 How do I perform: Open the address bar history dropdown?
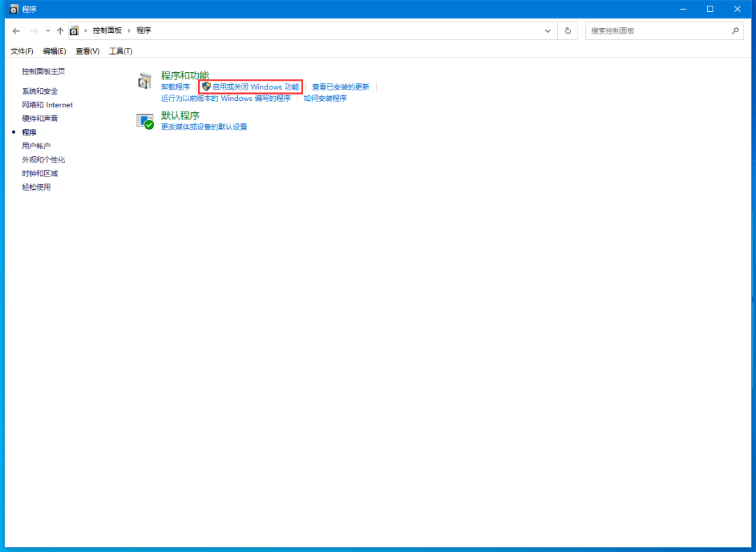coord(547,31)
